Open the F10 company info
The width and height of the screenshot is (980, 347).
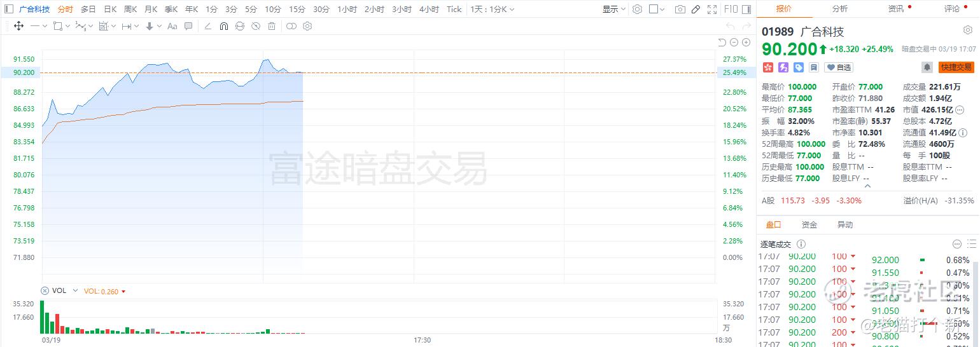[731, 10]
